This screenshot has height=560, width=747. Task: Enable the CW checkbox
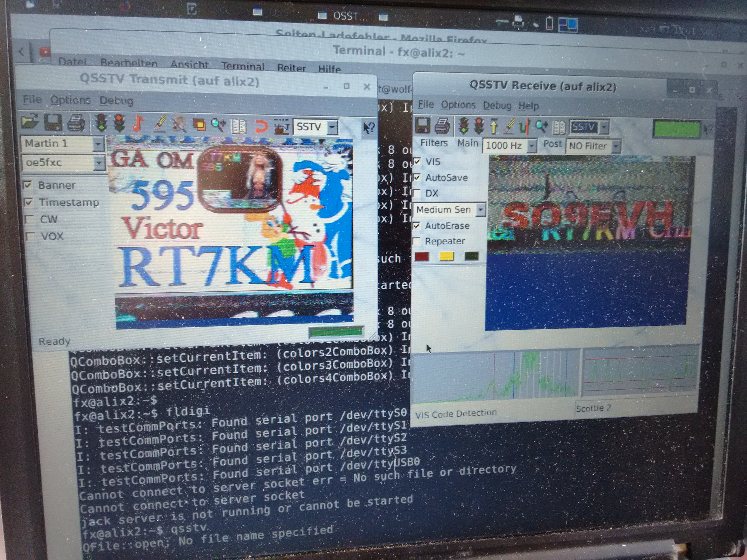(30, 219)
